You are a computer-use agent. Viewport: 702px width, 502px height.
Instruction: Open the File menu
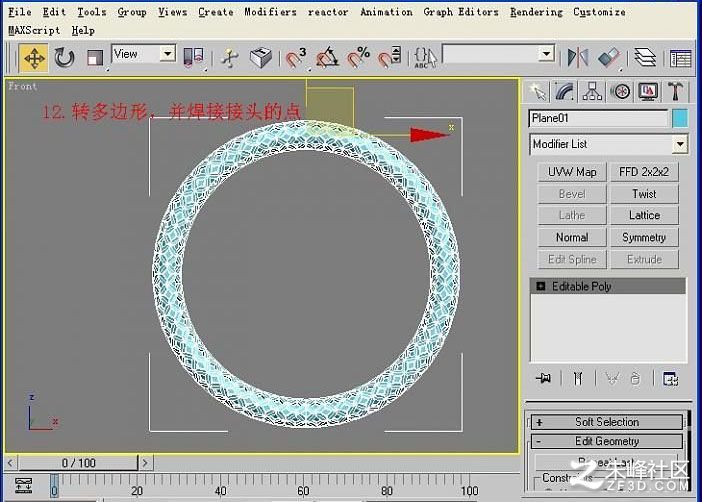coord(20,12)
